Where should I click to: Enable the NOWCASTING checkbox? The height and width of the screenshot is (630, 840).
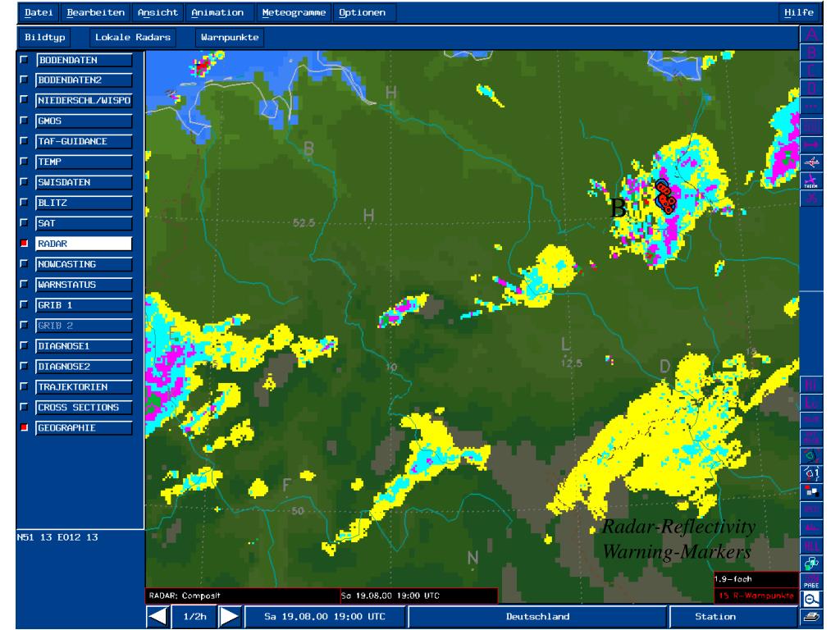click(24, 264)
